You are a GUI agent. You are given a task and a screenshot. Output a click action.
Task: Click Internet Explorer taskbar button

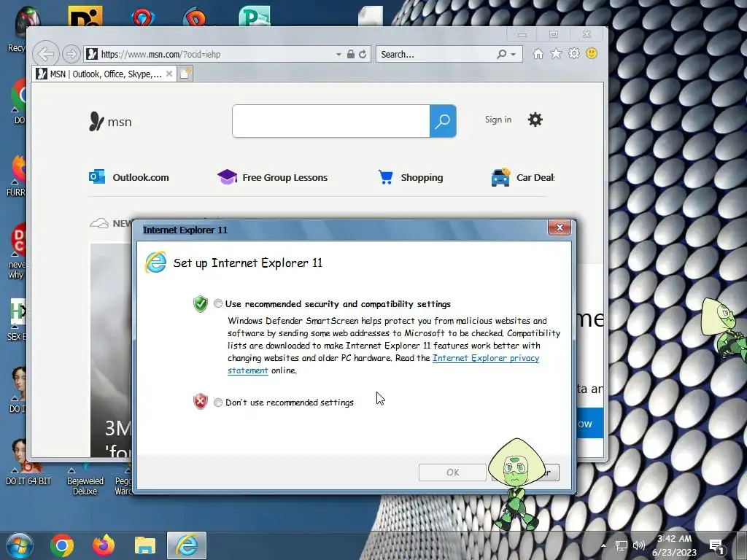pos(187,545)
